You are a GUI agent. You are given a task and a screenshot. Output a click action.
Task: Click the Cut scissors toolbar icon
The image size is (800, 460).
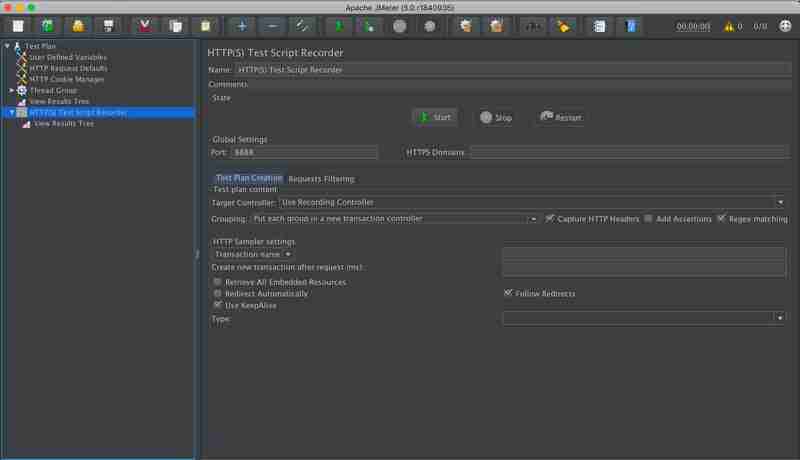pyautogui.click(x=145, y=26)
